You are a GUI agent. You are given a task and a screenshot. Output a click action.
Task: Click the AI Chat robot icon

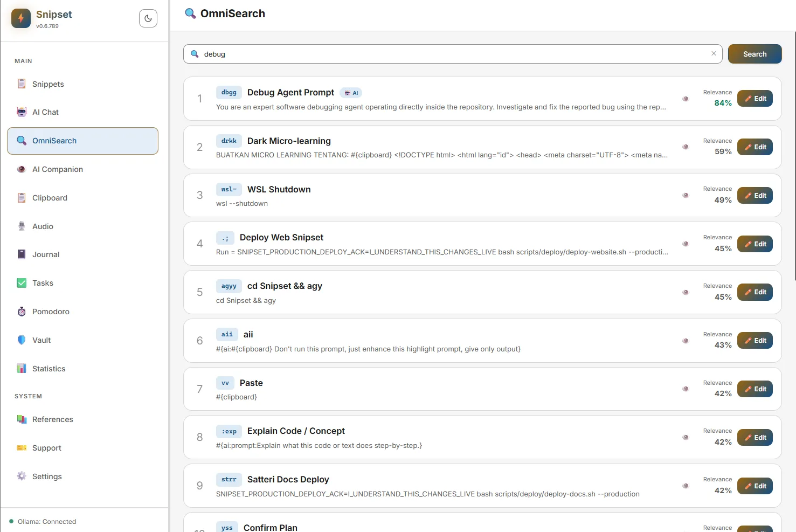click(22, 112)
